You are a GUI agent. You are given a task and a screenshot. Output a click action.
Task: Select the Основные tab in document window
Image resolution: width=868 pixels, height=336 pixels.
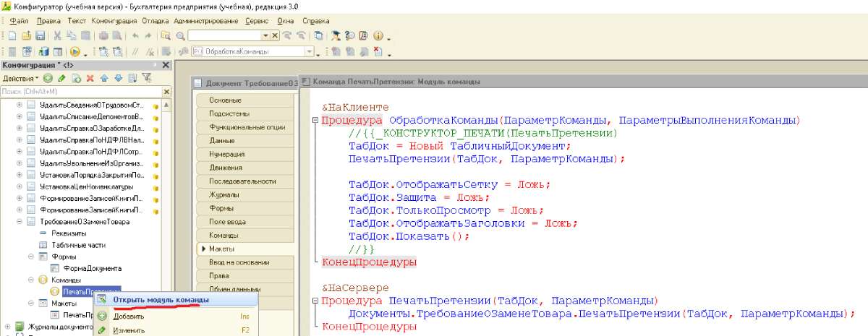[x=247, y=100]
